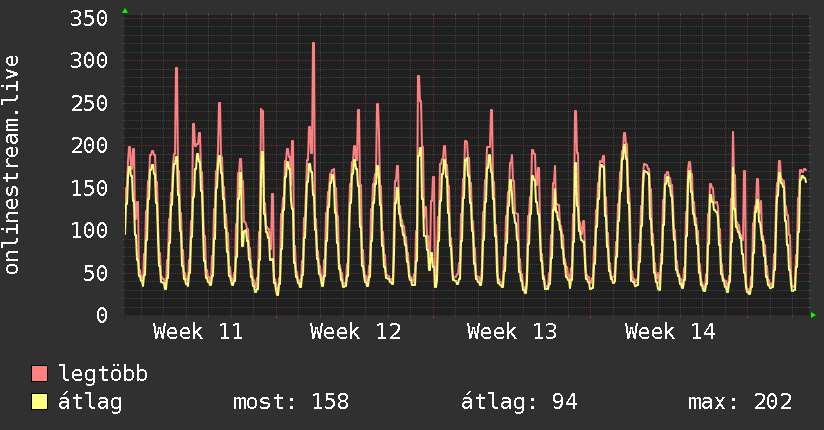Click the 'átlag: 94' statistic
Screen dimensions: 824x430
click(x=519, y=402)
